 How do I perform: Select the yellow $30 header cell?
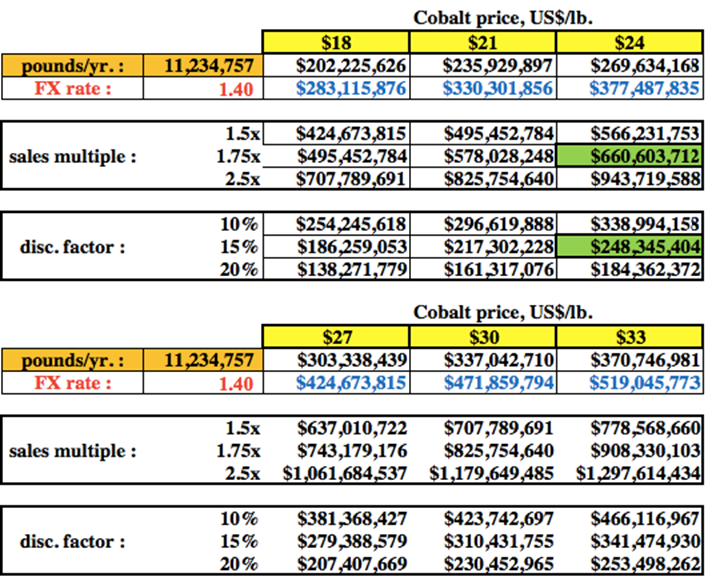(x=483, y=333)
